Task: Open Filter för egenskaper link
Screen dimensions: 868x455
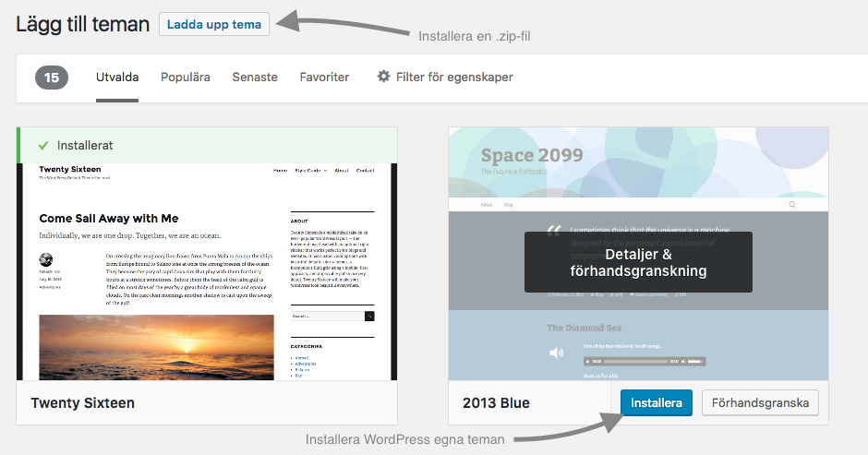Action: [454, 77]
